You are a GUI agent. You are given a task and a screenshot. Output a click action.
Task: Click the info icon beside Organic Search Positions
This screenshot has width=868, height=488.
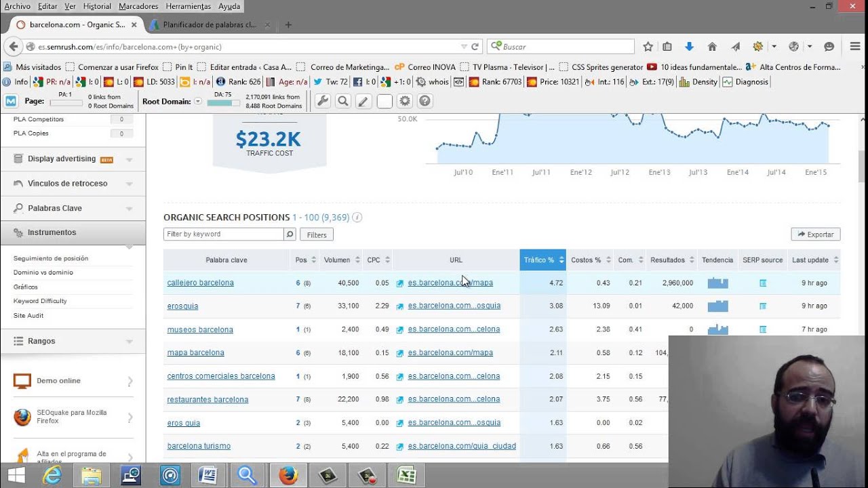click(357, 218)
